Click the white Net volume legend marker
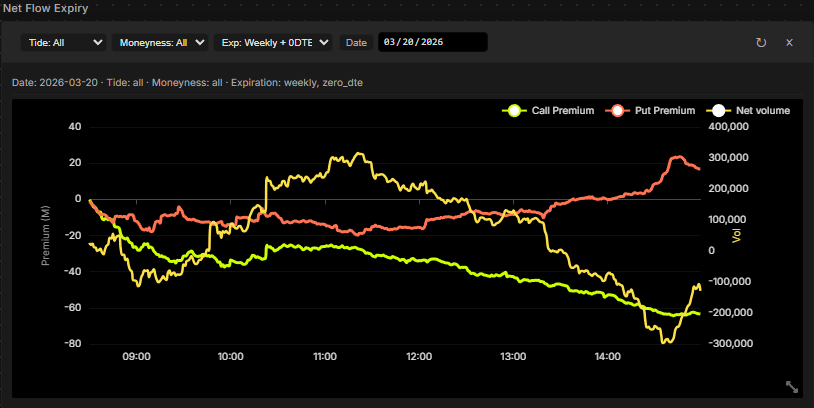Image resolution: width=814 pixels, height=408 pixels. coord(718,110)
